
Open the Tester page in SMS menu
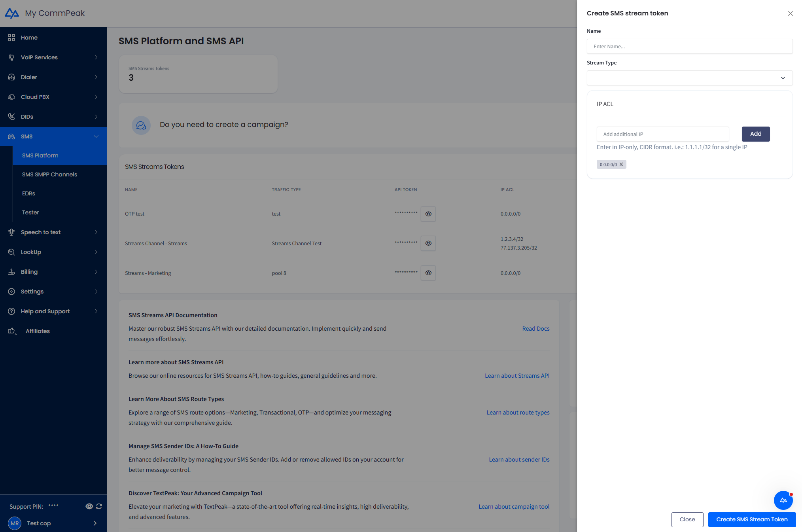pyautogui.click(x=30, y=212)
